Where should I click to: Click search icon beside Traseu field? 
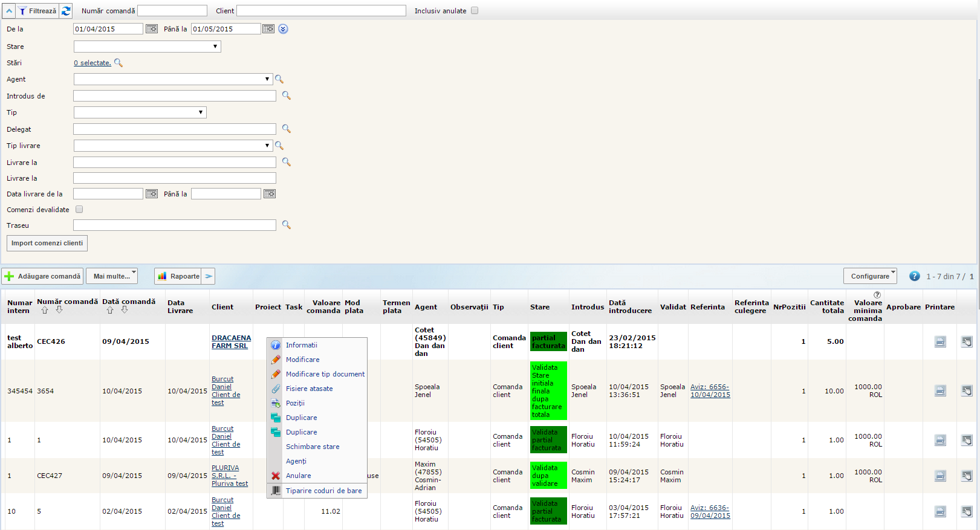287,225
